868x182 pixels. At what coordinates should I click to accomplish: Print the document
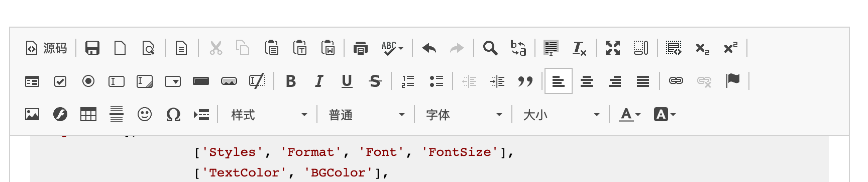click(361, 48)
